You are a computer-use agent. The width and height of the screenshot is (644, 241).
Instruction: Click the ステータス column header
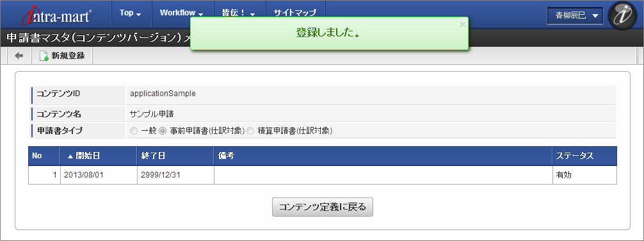click(x=584, y=156)
